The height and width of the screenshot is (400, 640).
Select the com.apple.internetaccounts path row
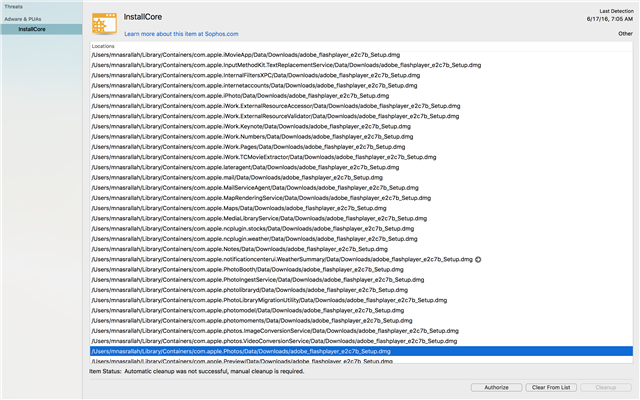click(x=361, y=86)
